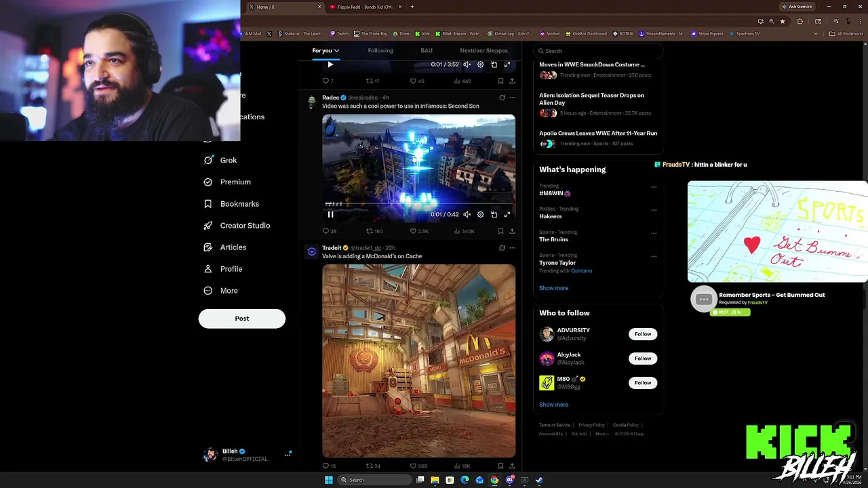
Task: Open the Premium page in sidebar
Action: [x=227, y=182]
